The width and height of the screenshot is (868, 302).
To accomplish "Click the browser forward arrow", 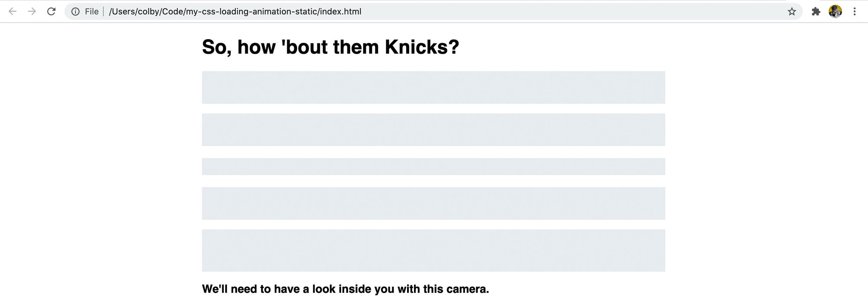I will pyautogui.click(x=32, y=12).
